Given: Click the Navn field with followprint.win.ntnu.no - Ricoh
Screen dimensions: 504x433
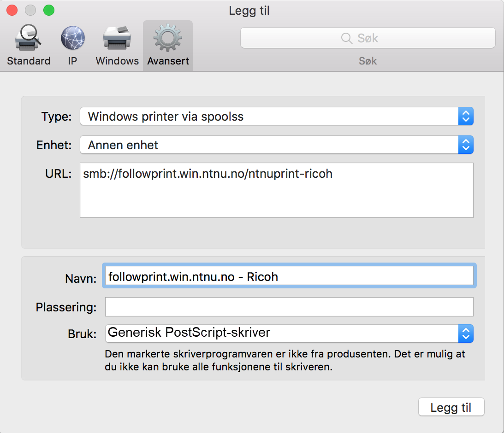Looking at the screenshot, I should (289, 276).
